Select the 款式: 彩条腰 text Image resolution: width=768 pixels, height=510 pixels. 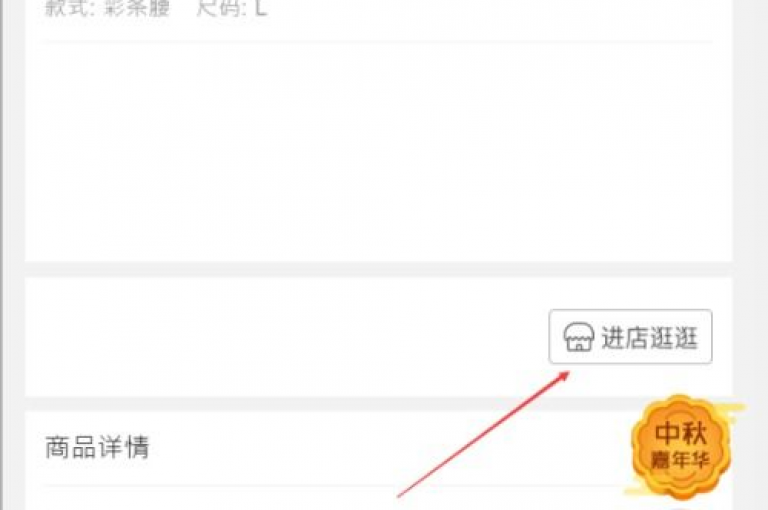tap(107, 8)
